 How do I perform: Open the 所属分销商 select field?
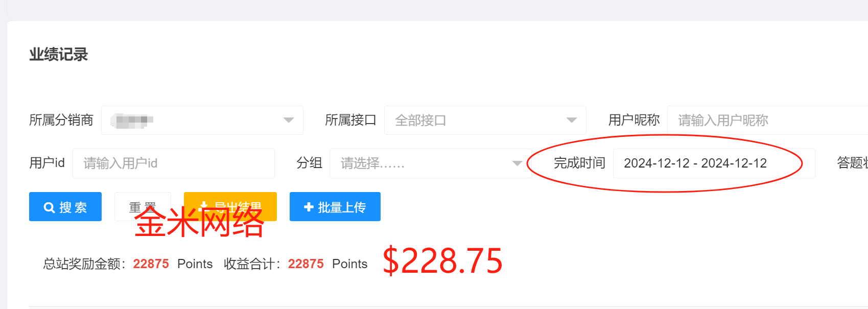tap(202, 121)
